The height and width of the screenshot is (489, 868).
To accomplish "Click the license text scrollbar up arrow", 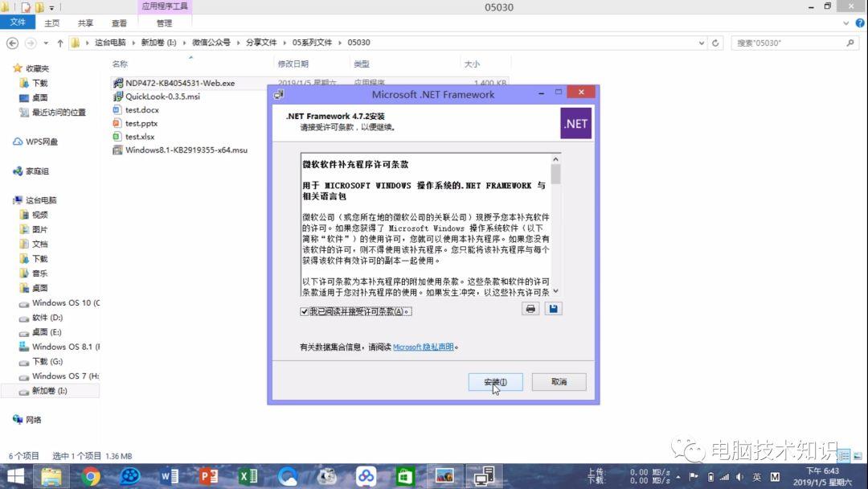I will (x=555, y=159).
